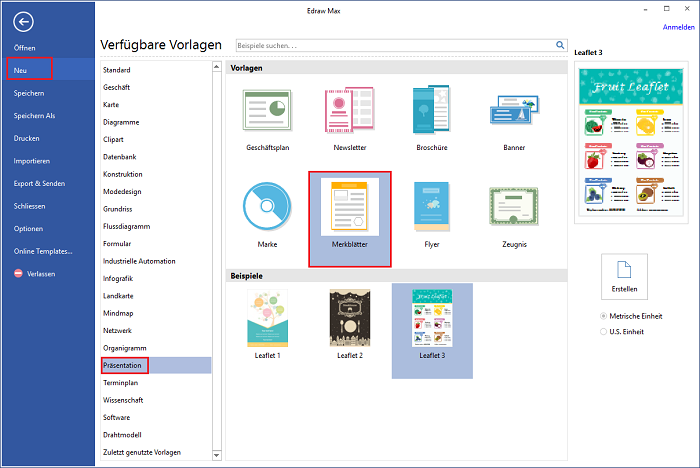The height and width of the screenshot is (468, 700).
Task: Click the search magnifier icon
Action: [560, 45]
